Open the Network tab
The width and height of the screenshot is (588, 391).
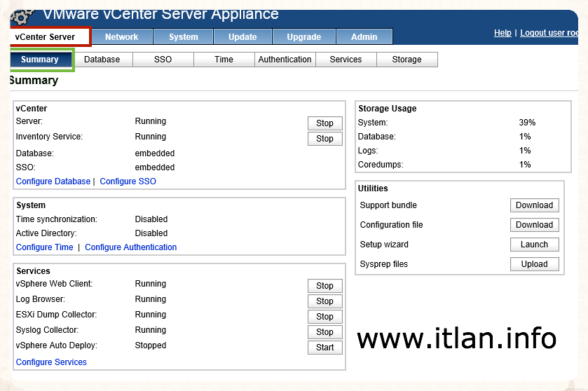click(x=121, y=37)
